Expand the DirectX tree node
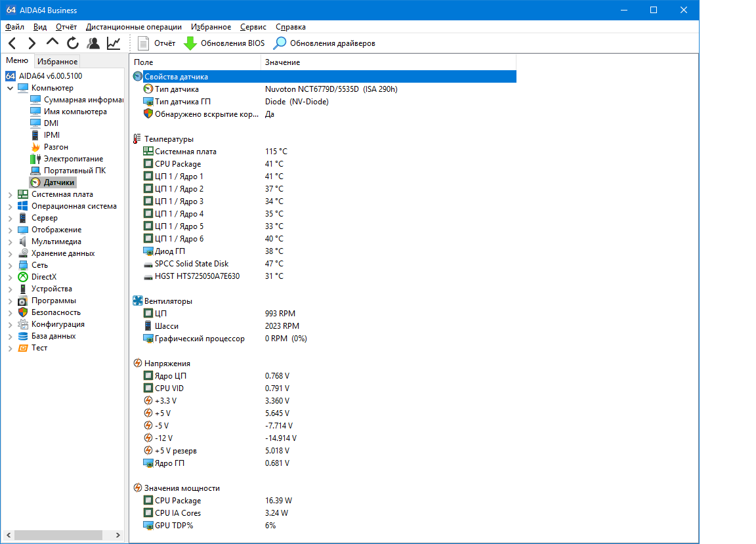This screenshot has height=544, width=756. click(x=10, y=277)
